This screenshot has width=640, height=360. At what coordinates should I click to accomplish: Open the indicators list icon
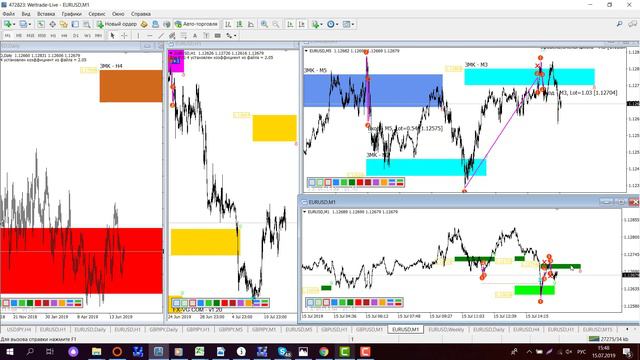[315, 24]
